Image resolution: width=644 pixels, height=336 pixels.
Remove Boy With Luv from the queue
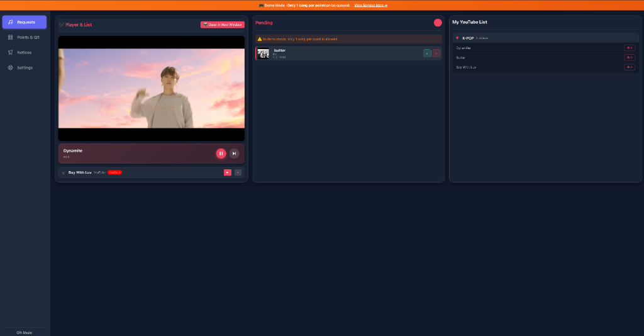click(238, 172)
